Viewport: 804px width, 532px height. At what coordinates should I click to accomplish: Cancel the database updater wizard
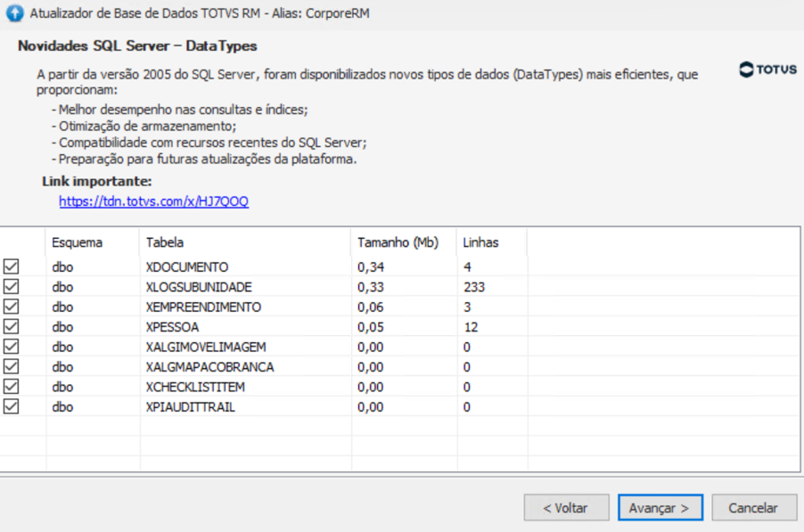click(754, 508)
